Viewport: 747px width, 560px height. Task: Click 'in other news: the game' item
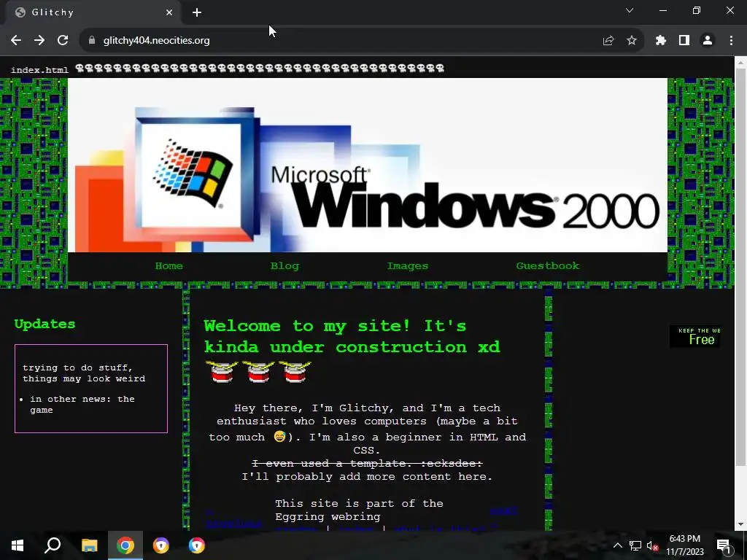click(x=82, y=404)
